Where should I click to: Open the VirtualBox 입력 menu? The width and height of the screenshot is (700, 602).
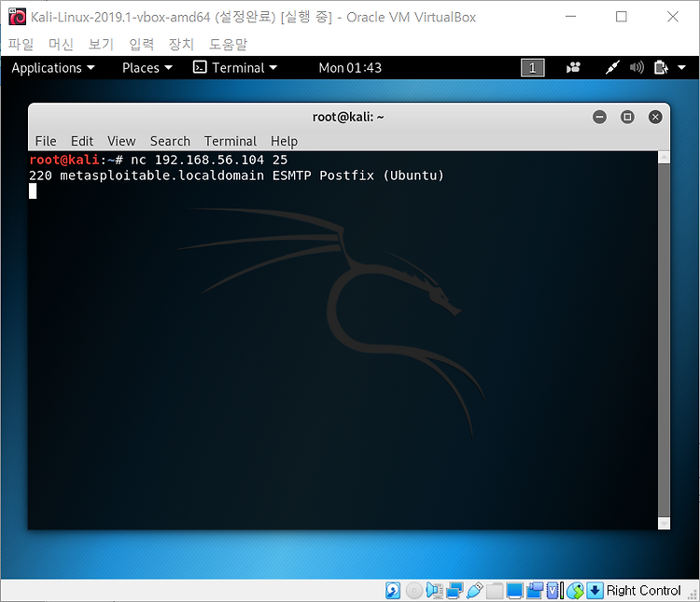tap(142, 44)
